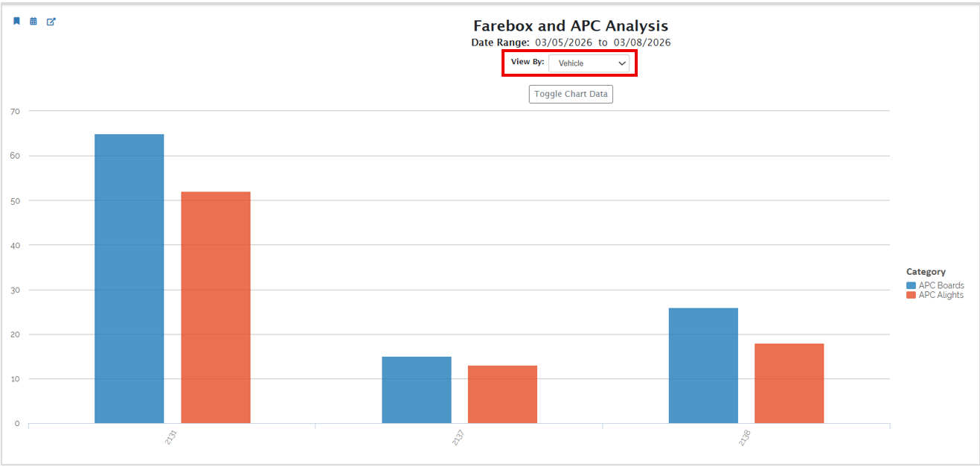Toggle the APC Alights legend label
The height and width of the screenshot is (467, 980).
tap(941, 296)
